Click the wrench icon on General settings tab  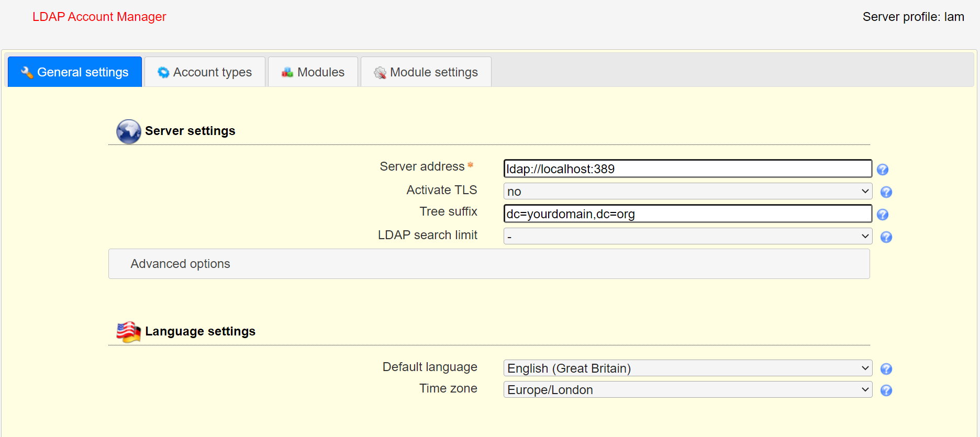click(27, 72)
